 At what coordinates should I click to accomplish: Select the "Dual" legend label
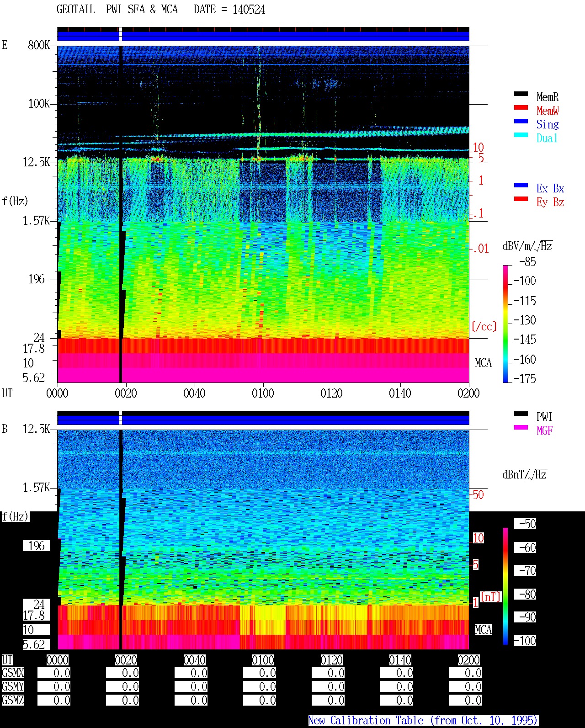click(x=548, y=138)
